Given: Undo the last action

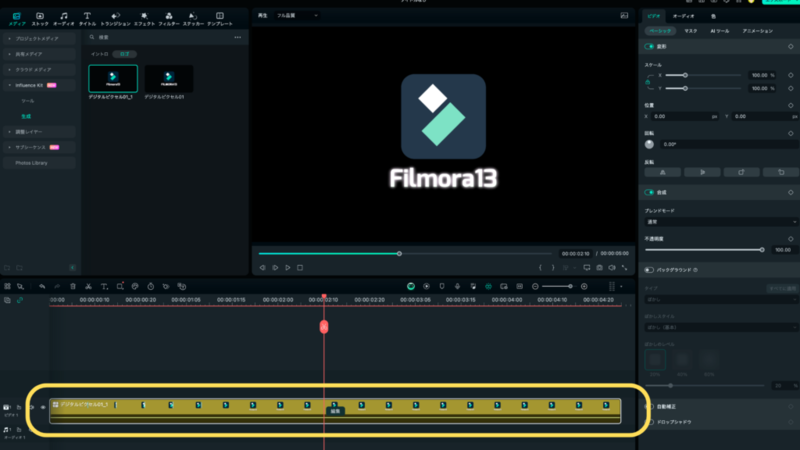Looking at the screenshot, I should click(x=42, y=287).
